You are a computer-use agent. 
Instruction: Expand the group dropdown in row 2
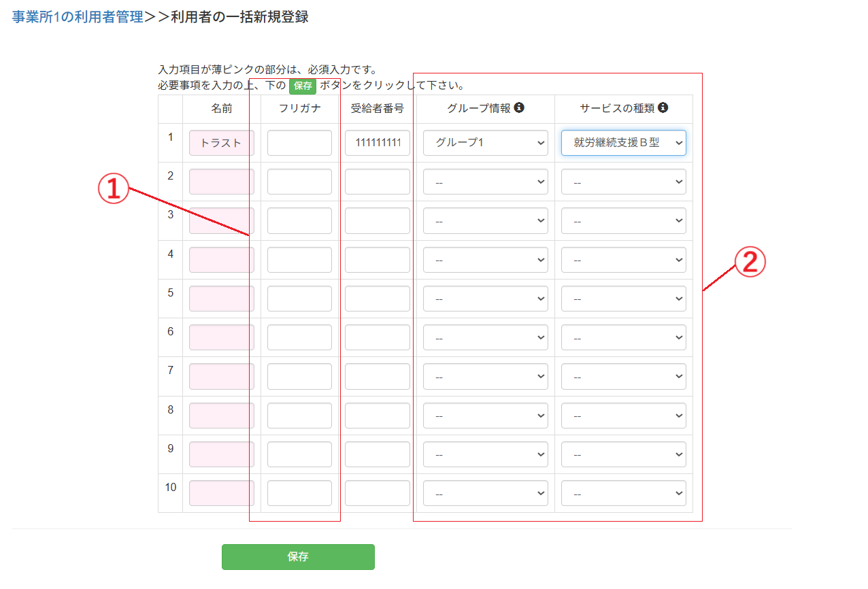click(x=485, y=182)
